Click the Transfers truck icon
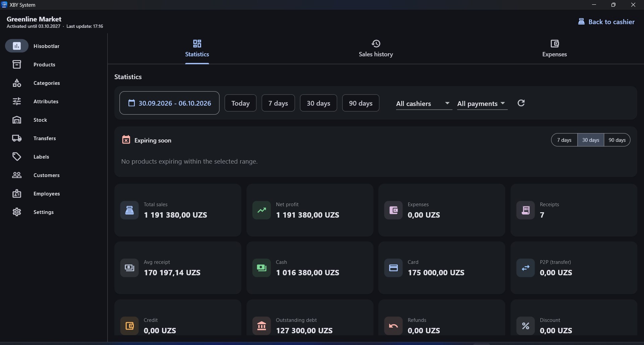Image resolution: width=644 pixels, height=345 pixels. point(17,138)
